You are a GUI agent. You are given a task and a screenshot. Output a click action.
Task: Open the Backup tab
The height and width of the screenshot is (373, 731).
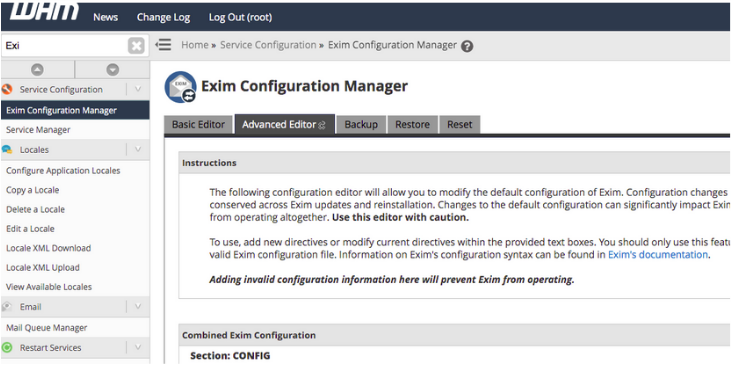coord(361,124)
